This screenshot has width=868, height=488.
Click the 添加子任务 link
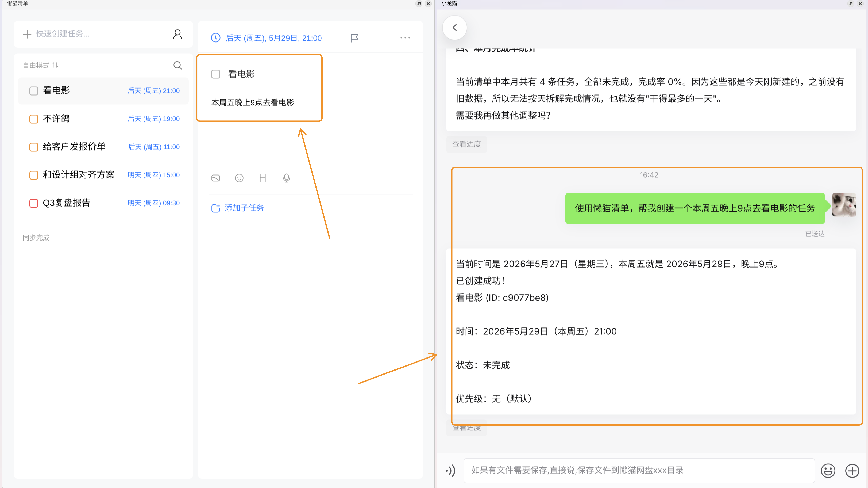244,208
